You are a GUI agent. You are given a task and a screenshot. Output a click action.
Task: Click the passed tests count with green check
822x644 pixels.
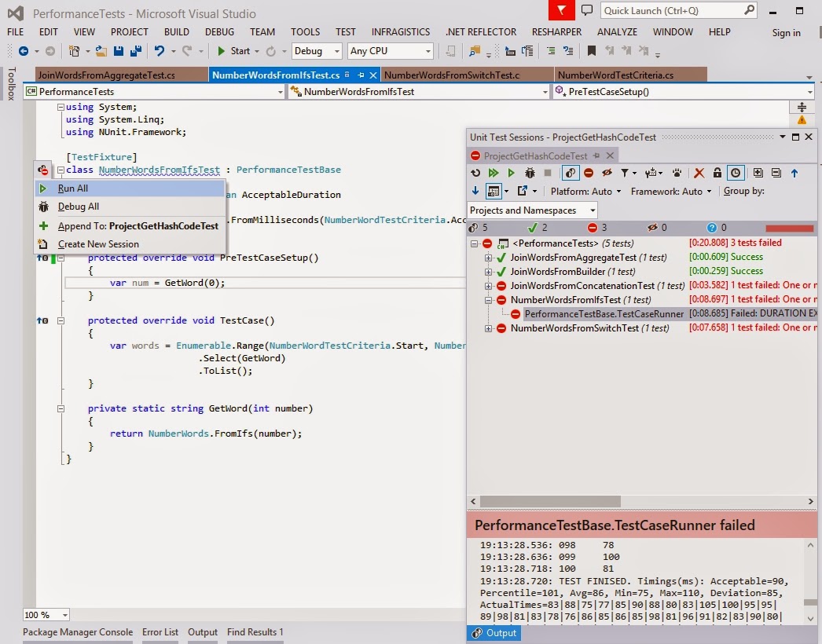pos(538,228)
